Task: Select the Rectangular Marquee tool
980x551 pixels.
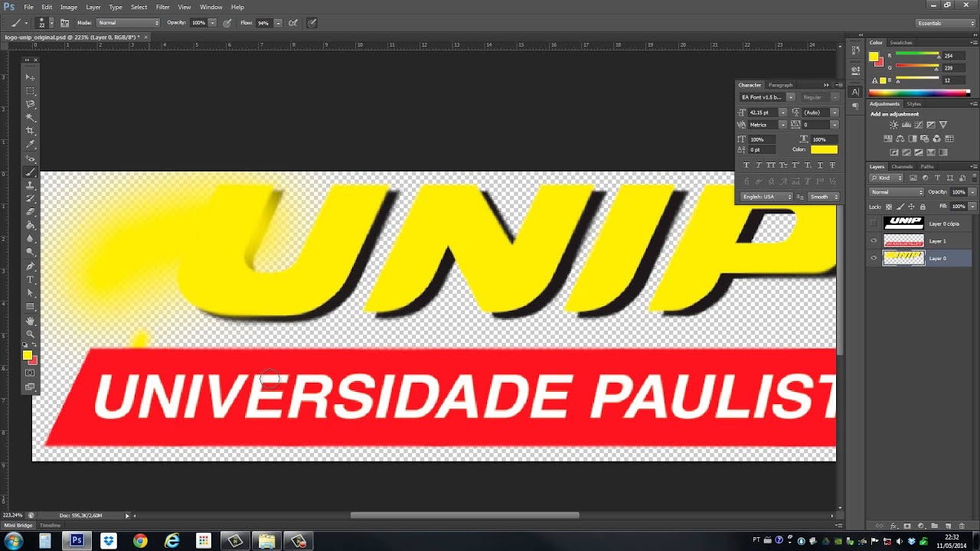Action: point(31,91)
